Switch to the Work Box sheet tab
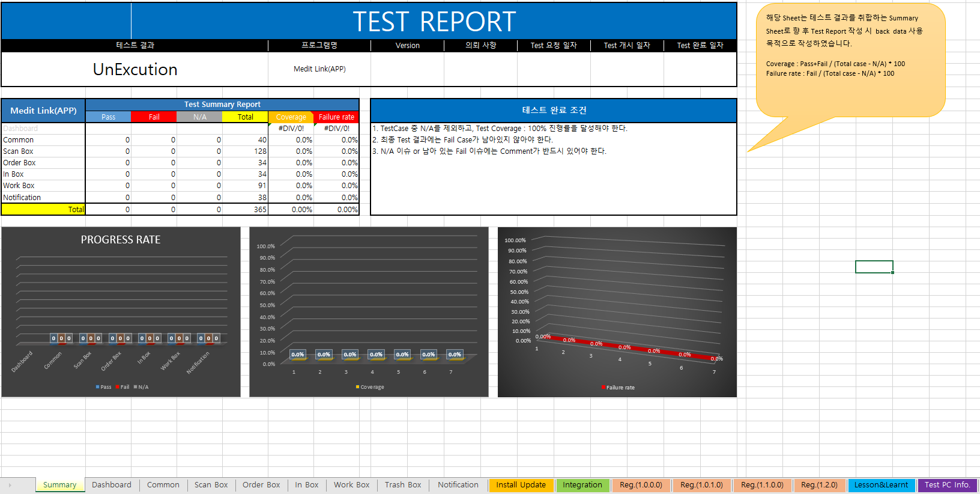Viewport: 980px width, 494px height. point(352,485)
